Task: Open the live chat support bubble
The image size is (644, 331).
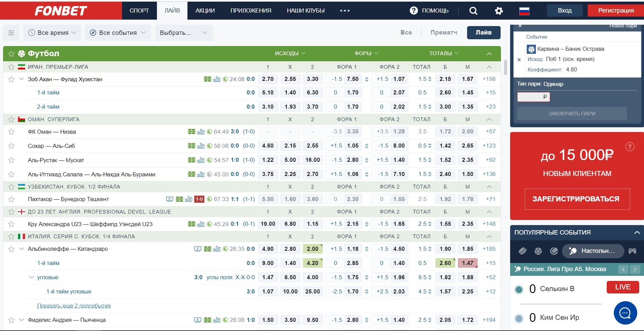Action: point(625,313)
